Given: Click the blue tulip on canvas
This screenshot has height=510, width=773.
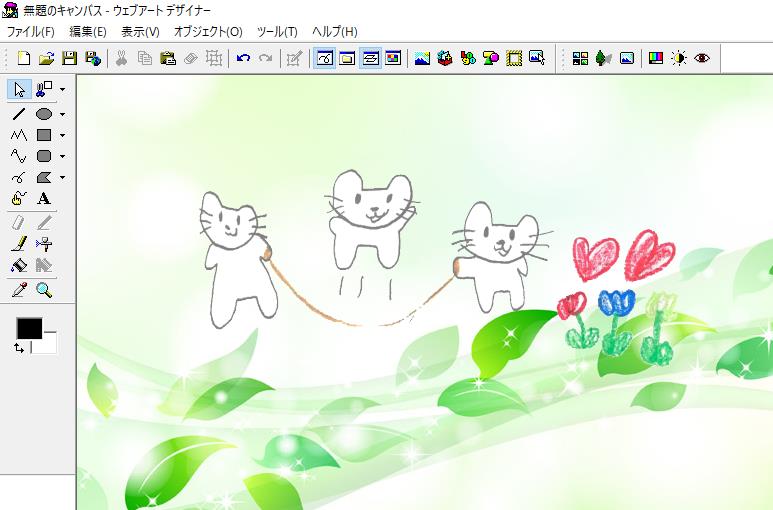Looking at the screenshot, I should coord(616,323).
